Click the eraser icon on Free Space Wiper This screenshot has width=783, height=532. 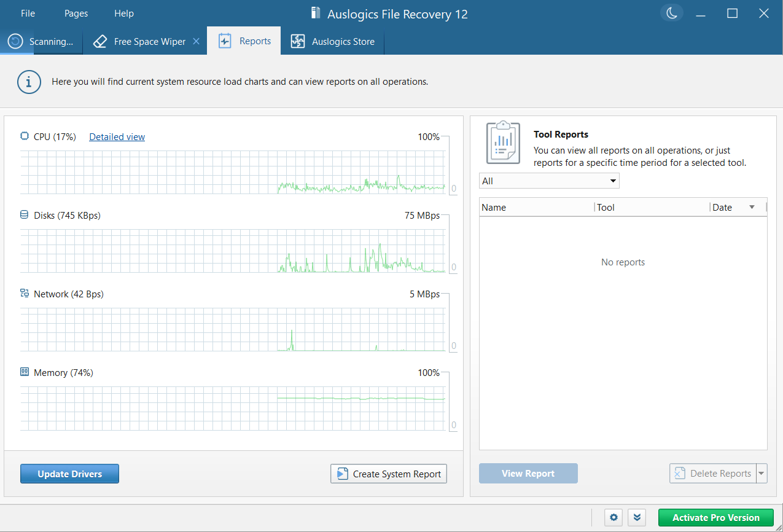coord(100,42)
